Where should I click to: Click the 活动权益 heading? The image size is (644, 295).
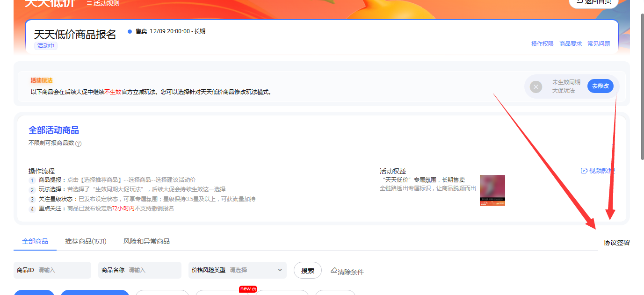click(x=393, y=171)
